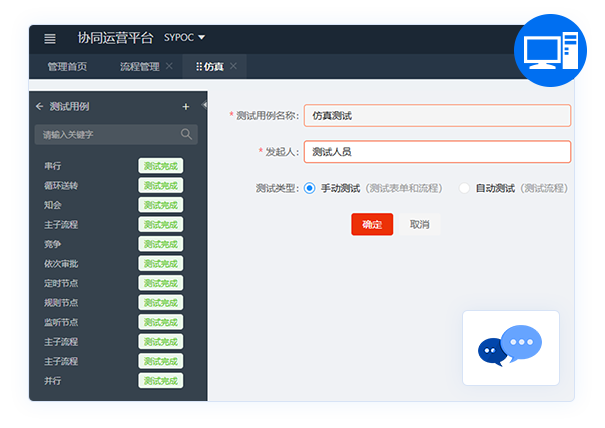Image resolution: width=605 pixels, height=428 pixels.
Task: Add a new test case with plus icon
Action: click(186, 107)
